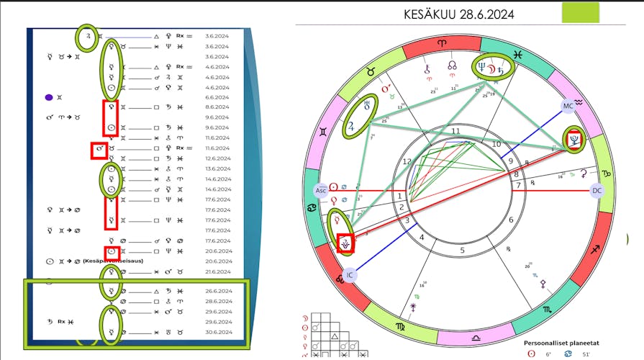Image resolution: width=644 pixels, height=360 pixels.
Task: Click the DC descendant marker
Action: point(596,191)
